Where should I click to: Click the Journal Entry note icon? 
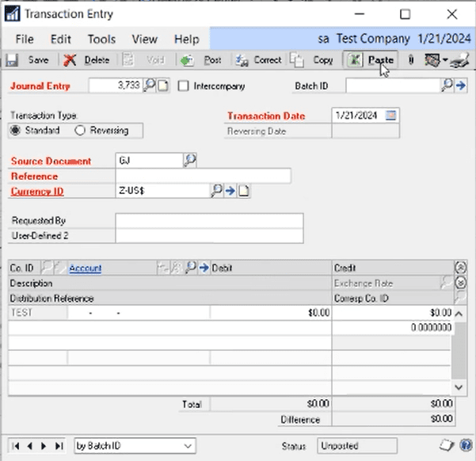click(x=163, y=86)
